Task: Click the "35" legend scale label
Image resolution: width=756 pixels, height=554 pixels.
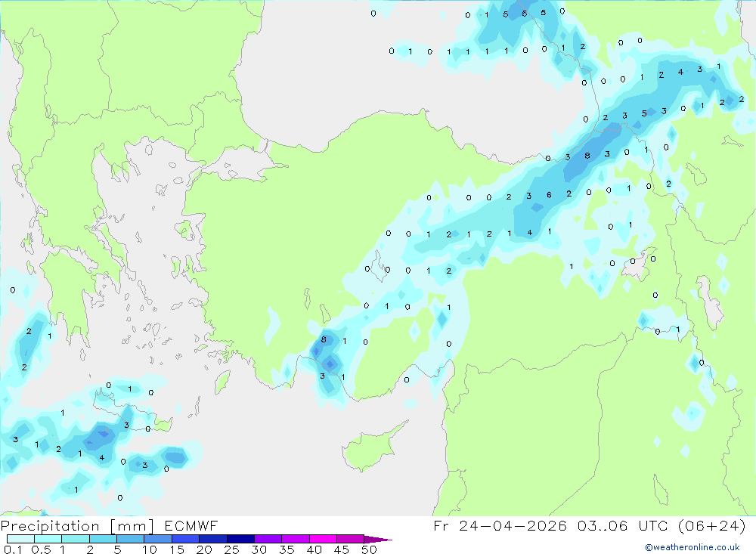Action: [287, 549]
